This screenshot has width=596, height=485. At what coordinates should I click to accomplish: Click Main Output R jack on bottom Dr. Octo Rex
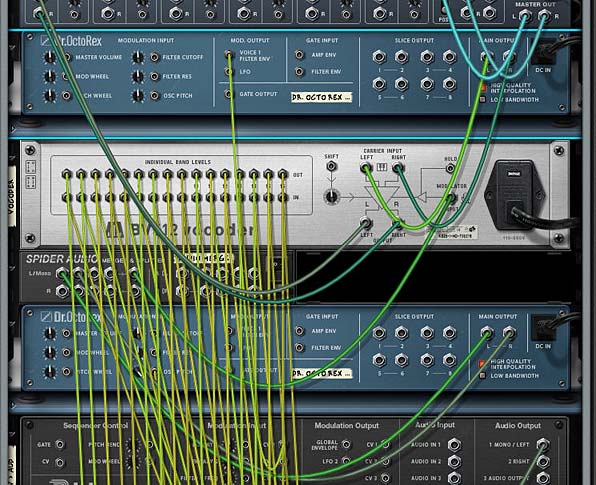pos(509,333)
